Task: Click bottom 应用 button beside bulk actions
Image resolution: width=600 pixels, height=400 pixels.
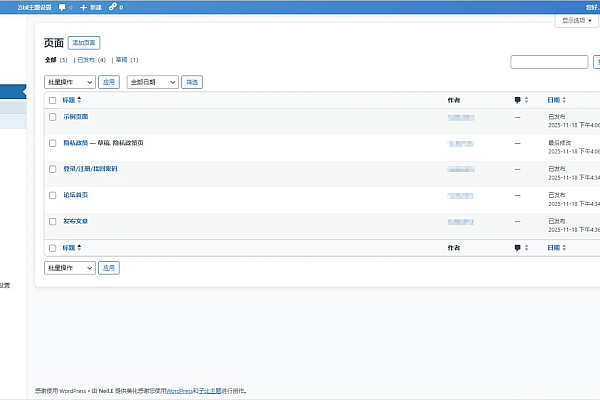Action: click(x=109, y=268)
